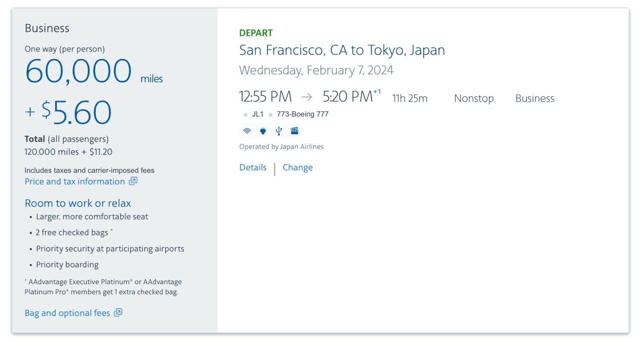
Task: Click Change to modify this flight
Action: point(297,168)
